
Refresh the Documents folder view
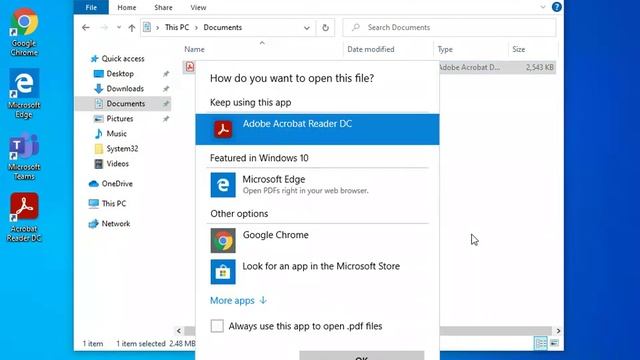pyautogui.click(x=325, y=28)
